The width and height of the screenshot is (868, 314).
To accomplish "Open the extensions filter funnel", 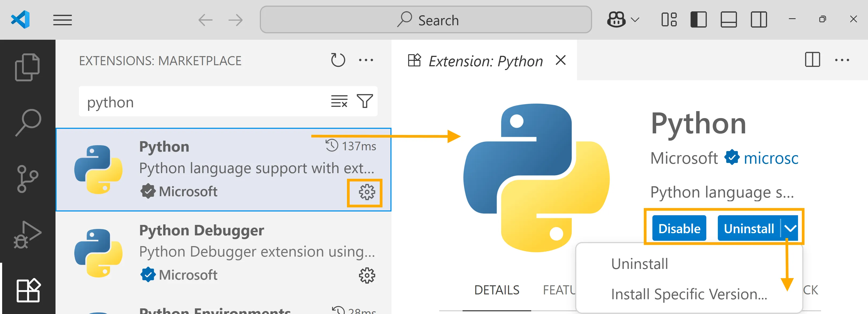I will pyautogui.click(x=365, y=101).
